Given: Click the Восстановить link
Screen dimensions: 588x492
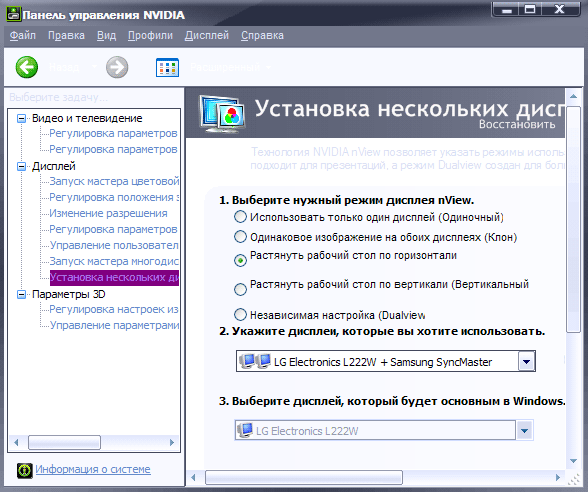Looking at the screenshot, I should click(517, 124).
